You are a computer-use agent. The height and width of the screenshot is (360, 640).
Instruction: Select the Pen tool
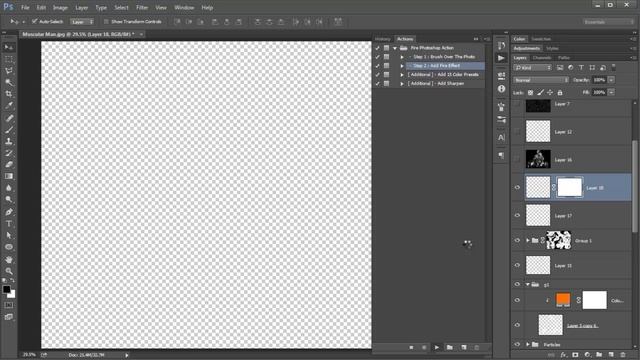click(x=9, y=212)
